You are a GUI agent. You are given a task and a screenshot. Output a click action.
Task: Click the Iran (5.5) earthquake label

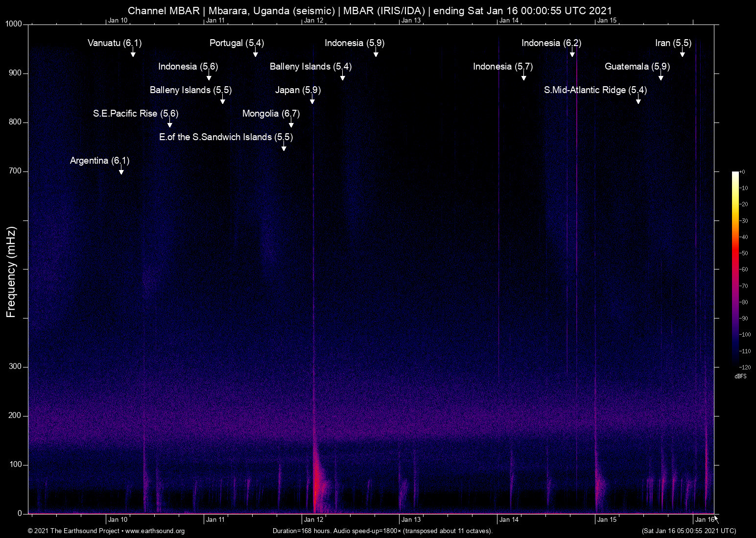point(673,43)
